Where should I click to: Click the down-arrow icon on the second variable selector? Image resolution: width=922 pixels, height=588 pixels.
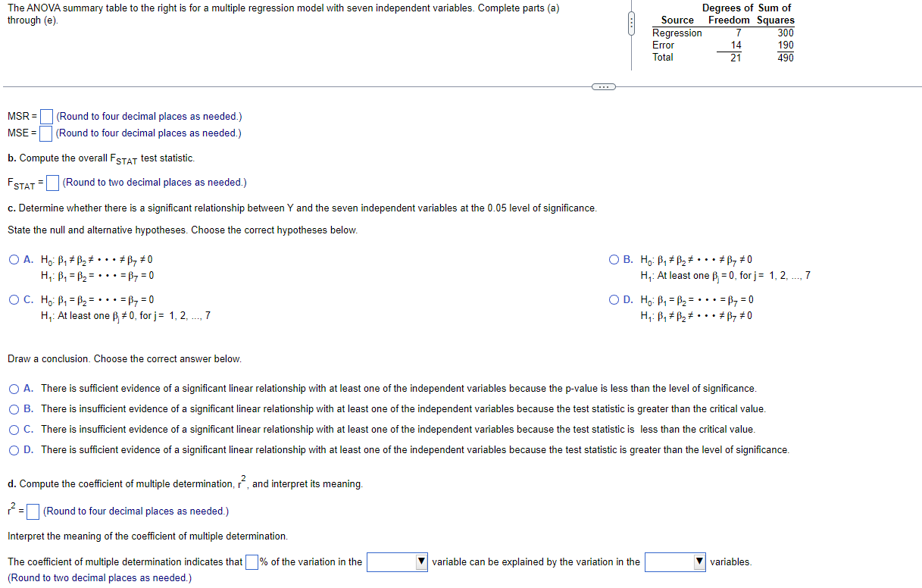699,561
